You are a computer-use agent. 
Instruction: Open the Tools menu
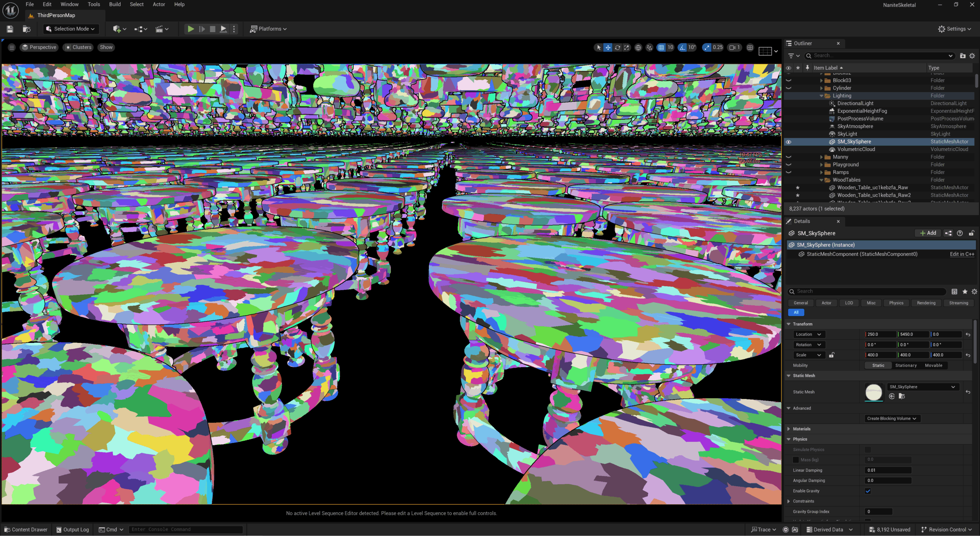[94, 4]
